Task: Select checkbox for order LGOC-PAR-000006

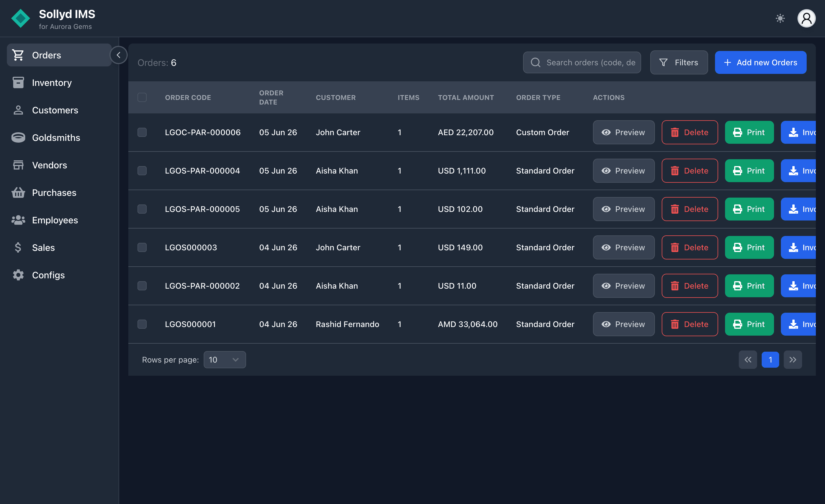Action: pos(142,133)
